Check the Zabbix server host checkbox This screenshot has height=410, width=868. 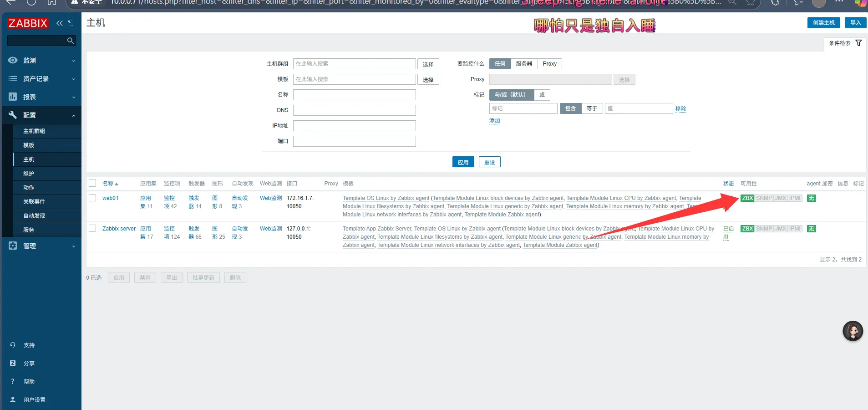click(x=92, y=229)
